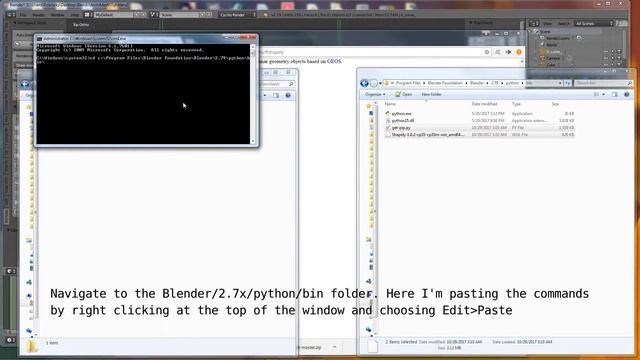Select World in the outliner
640x360 pixels.
point(551,44)
